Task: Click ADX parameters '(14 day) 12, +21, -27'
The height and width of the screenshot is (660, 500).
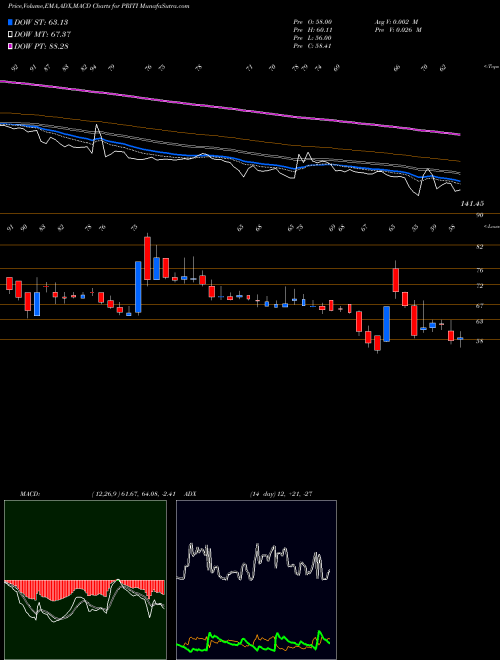Action: tap(281, 494)
